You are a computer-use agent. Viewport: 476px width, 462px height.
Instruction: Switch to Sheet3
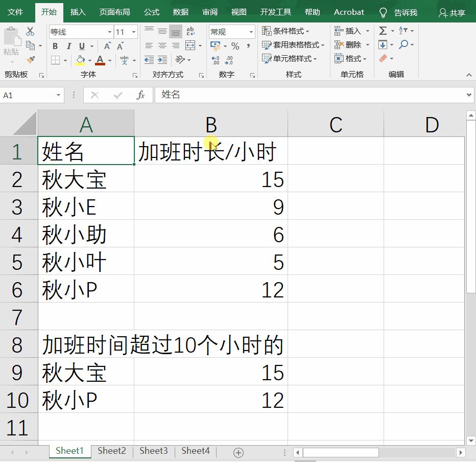pyautogui.click(x=153, y=451)
